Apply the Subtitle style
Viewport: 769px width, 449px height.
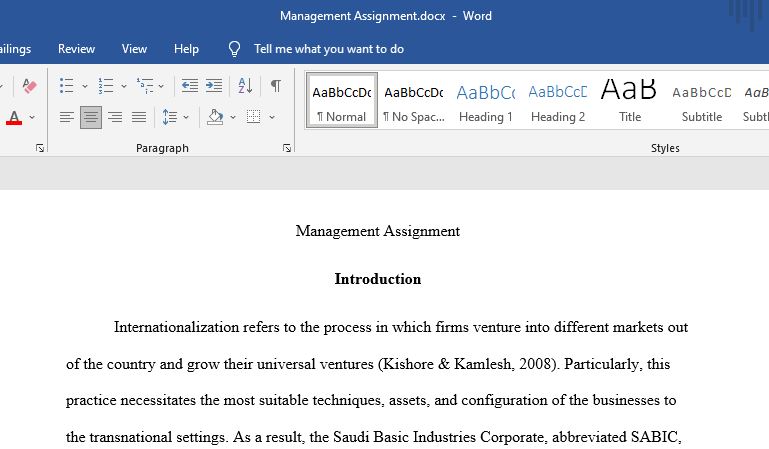(x=701, y=100)
